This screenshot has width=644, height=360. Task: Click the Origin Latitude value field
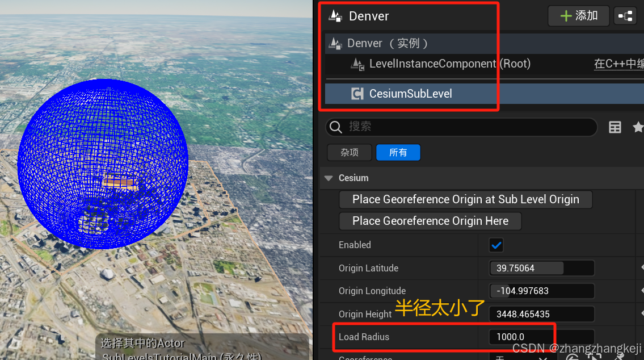click(x=542, y=269)
